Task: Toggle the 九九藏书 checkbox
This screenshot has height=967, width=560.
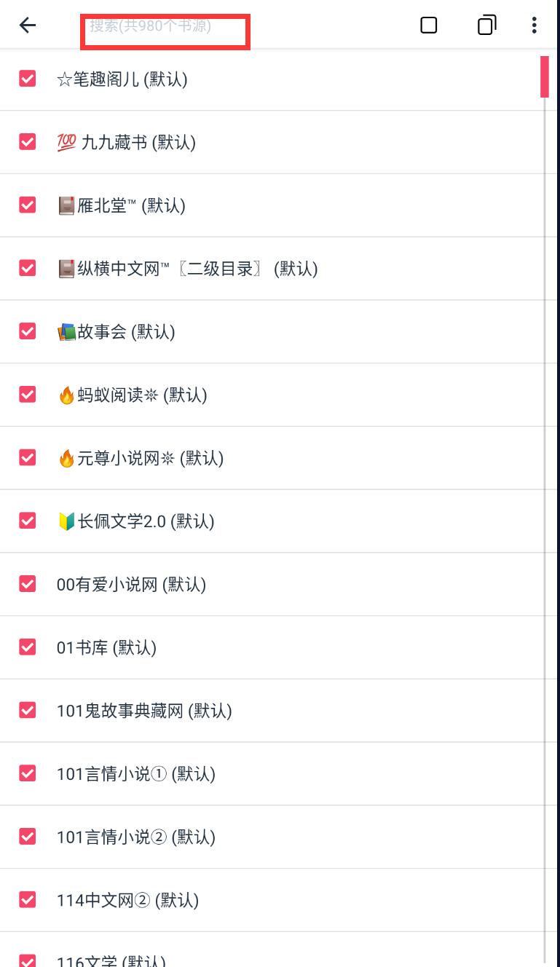Action: pyautogui.click(x=28, y=142)
